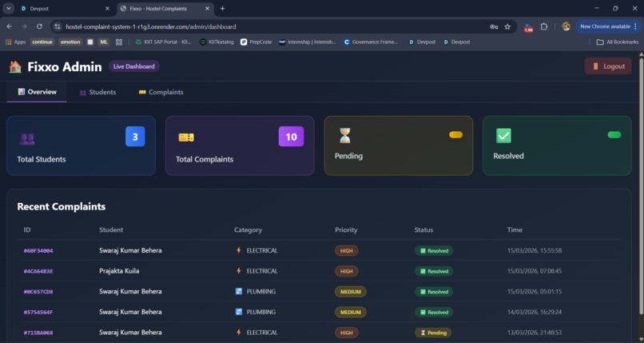The image size is (644, 343).
Task: Switch to the Complaints tab
Action: [161, 92]
